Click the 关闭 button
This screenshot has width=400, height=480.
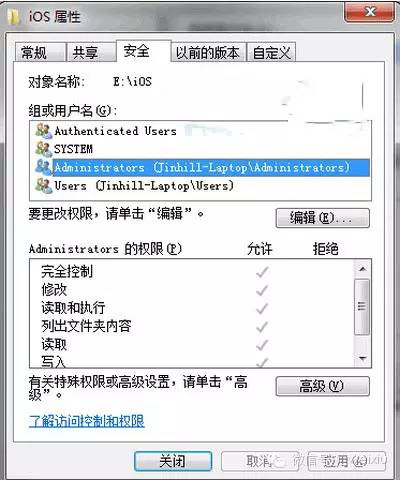click(173, 461)
